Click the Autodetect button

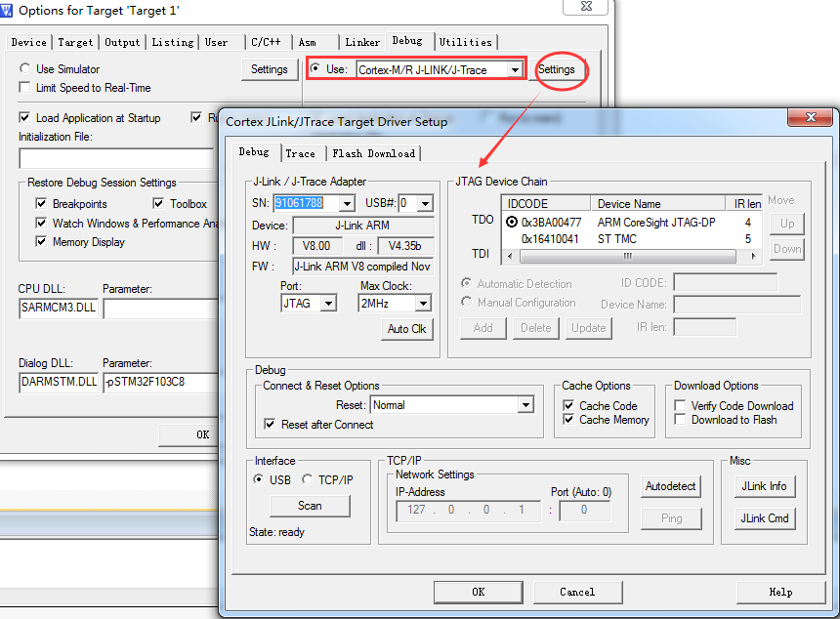[x=671, y=486]
